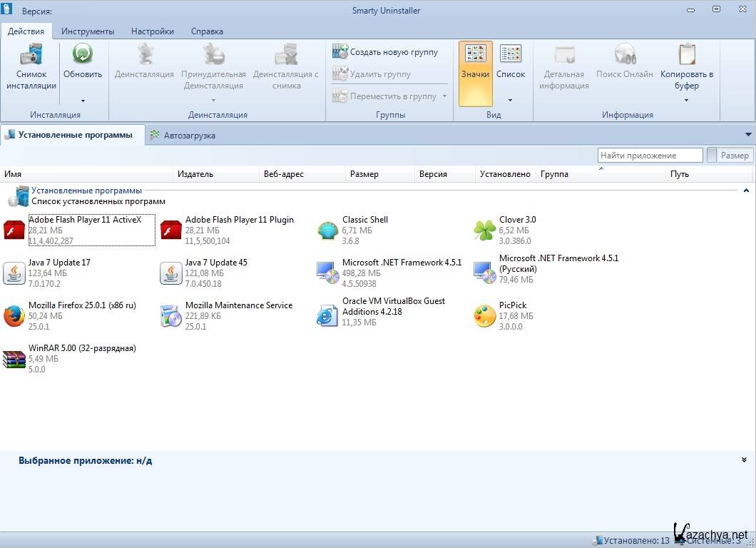Select the Mozilla Firefox 25.0.1 icon
This screenshot has height=548, width=756.
14,316
